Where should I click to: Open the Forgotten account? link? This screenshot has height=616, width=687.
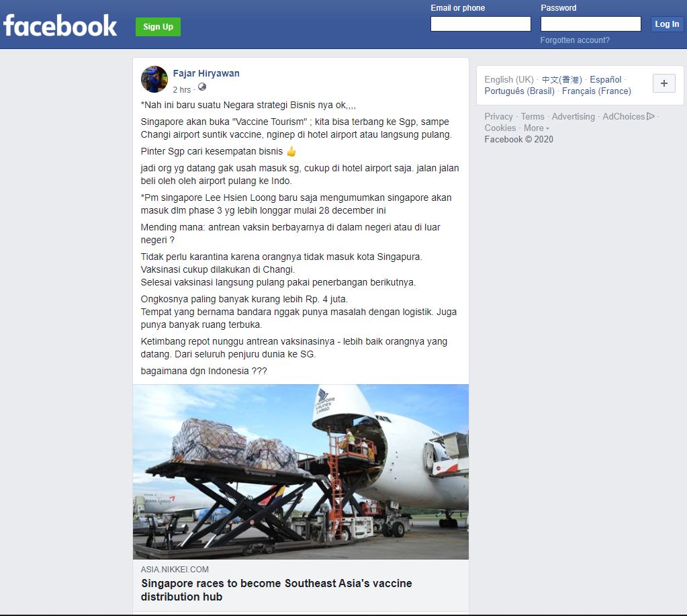(x=575, y=40)
